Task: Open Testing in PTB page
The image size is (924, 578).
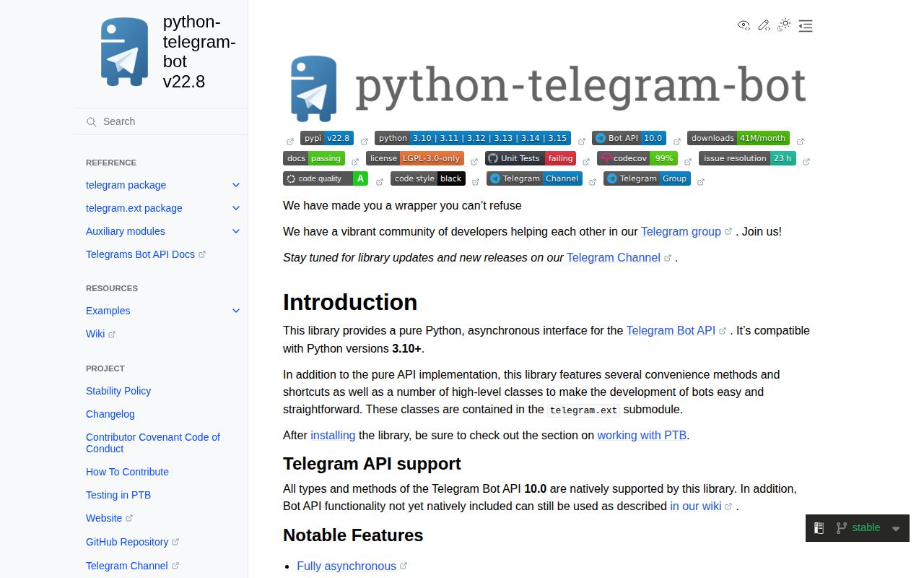Action: pos(118,495)
